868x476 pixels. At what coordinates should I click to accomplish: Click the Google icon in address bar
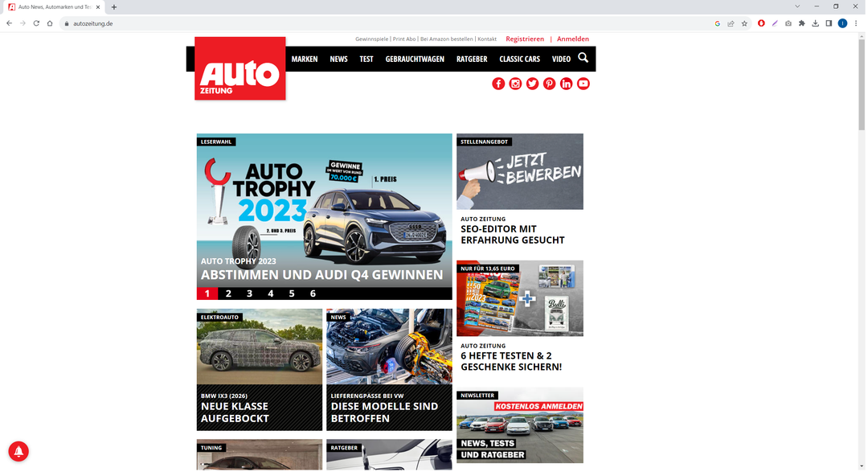pos(719,23)
